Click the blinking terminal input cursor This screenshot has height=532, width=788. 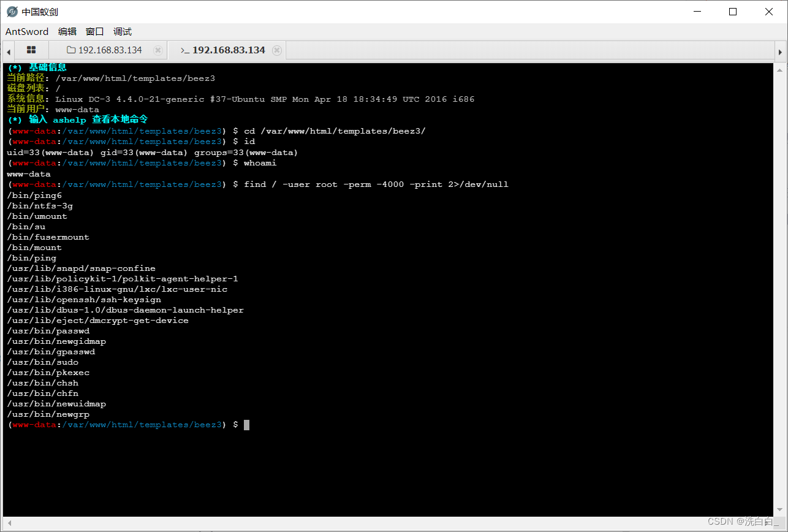coord(246,424)
